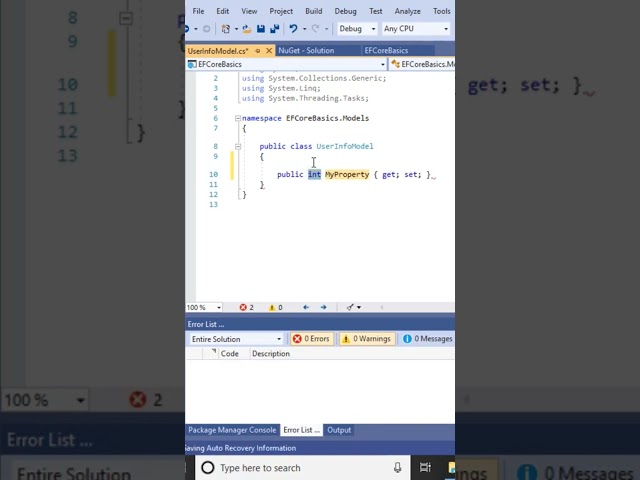Open the Tools menu
The image size is (640, 480).
tap(442, 11)
